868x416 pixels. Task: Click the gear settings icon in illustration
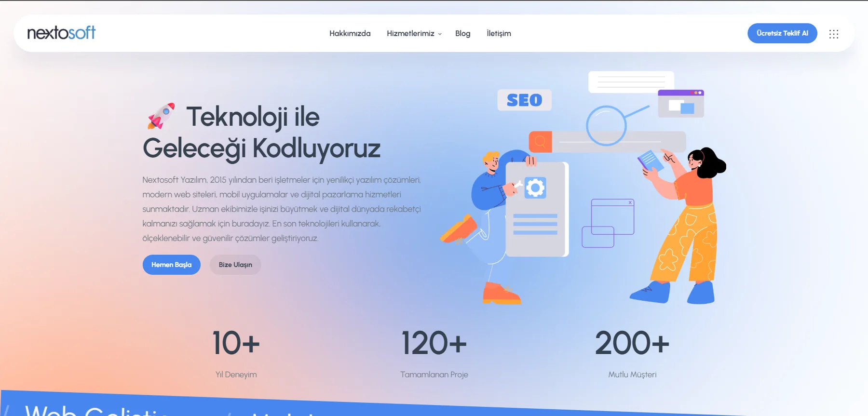click(535, 188)
